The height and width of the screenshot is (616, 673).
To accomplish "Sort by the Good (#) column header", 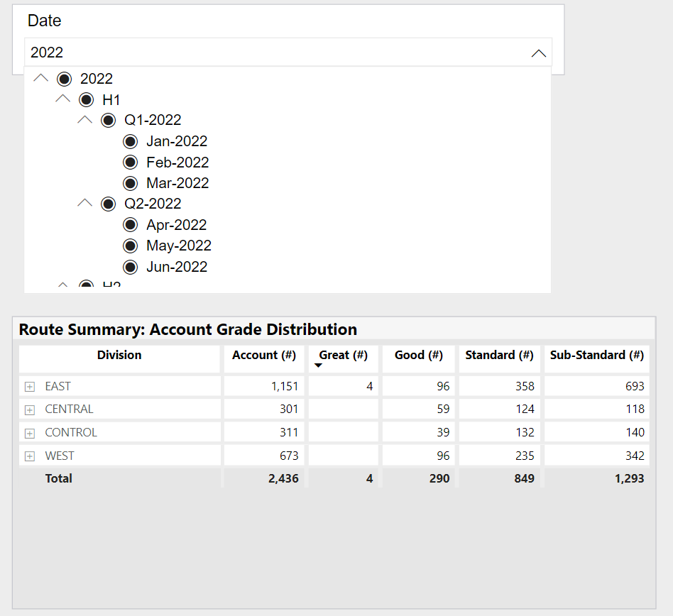I will 418,355.
